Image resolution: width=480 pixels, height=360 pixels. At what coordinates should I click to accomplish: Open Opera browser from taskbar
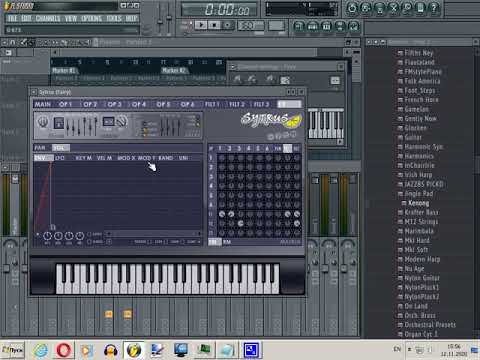pyautogui.click(x=64, y=350)
